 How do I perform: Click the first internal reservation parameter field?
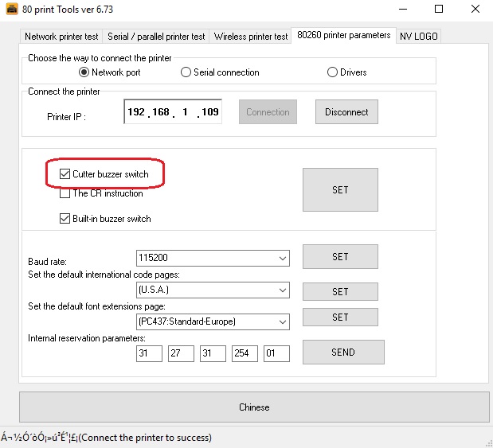click(x=149, y=353)
